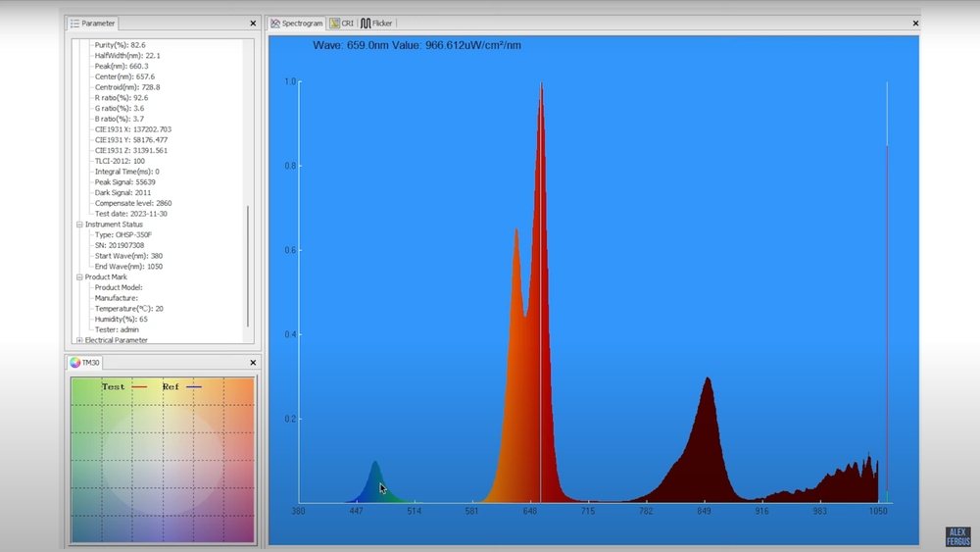Select the Test date parameter row
Screen dimensions: 980x552
click(x=130, y=214)
